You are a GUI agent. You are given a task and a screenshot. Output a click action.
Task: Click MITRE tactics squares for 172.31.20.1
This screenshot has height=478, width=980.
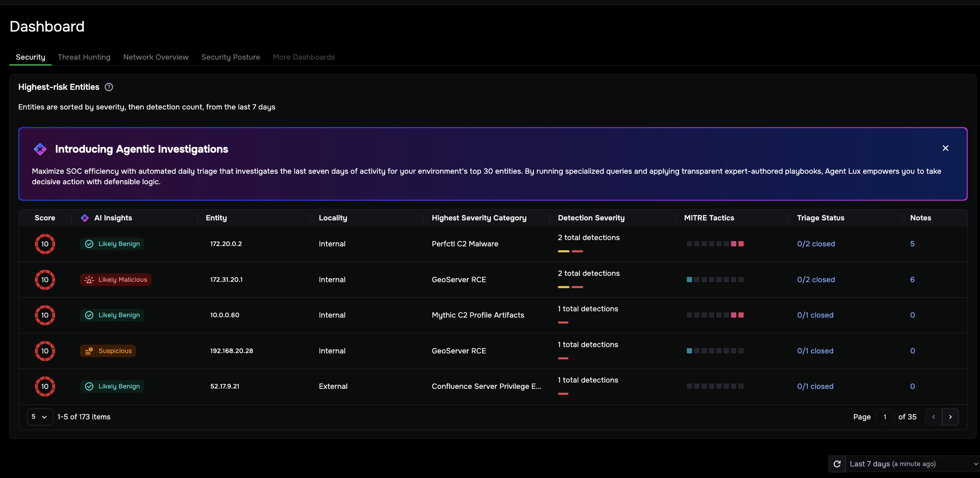715,279
